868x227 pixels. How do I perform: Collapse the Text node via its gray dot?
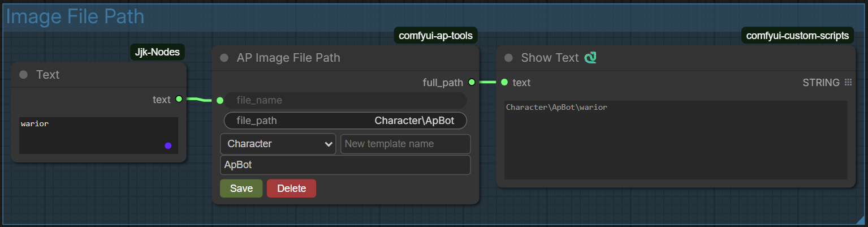tap(23, 75)
